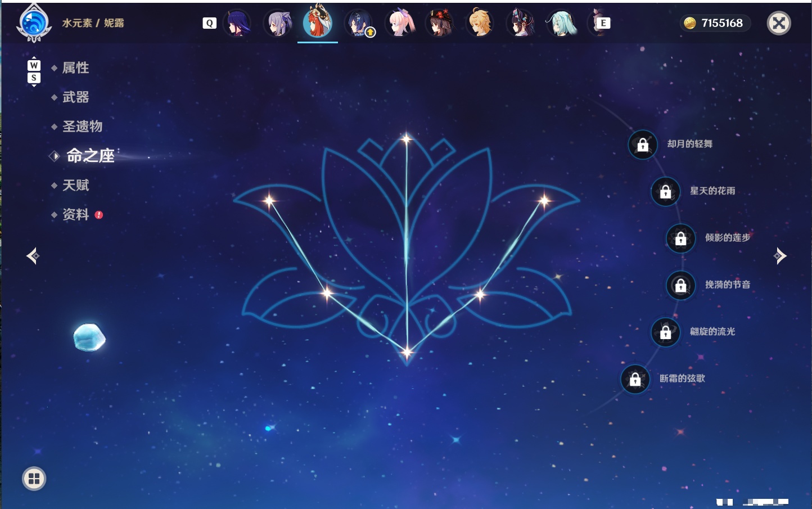Switch to Keqing's character avatar
Screen dimensions: 812x509
[x=278, y=23]
